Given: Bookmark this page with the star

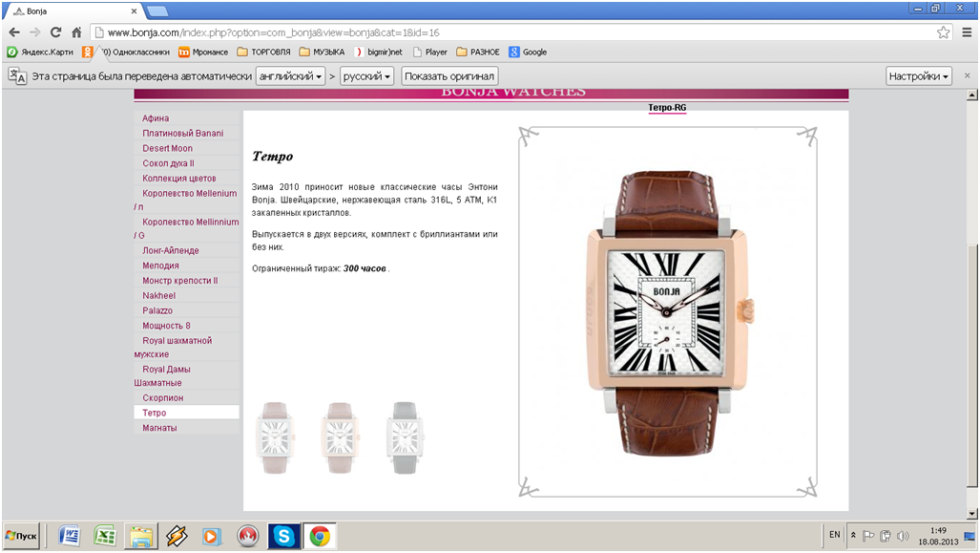Looking at the screenshot, I should (943, 32).
